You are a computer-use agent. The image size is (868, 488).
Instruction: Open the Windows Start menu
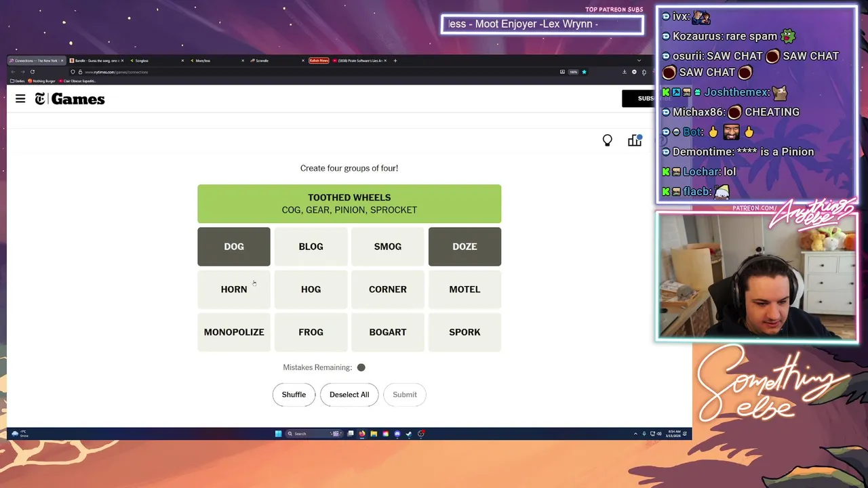click(278, 434)
